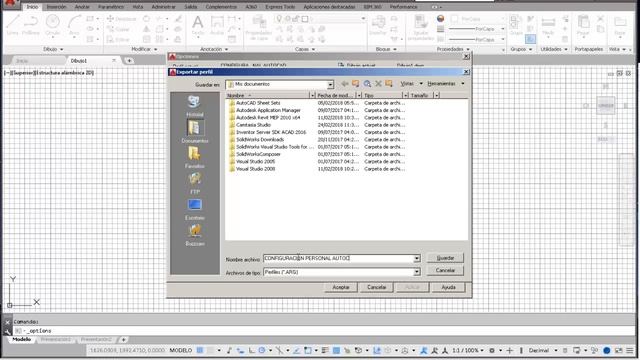Click the AutoCAD application menu button
Screen dimensions: 640x360
[x=10, y=4]
